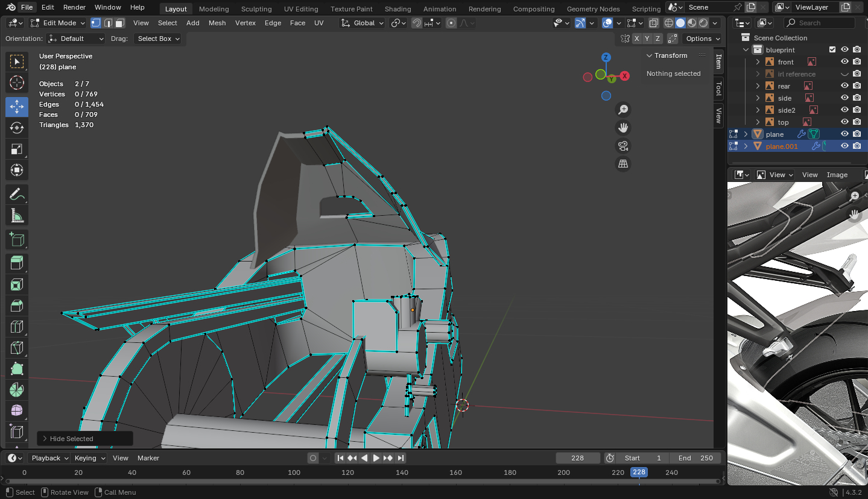
Task: Toggle camera view icon in viewport
Action: (x=623, y=146)
